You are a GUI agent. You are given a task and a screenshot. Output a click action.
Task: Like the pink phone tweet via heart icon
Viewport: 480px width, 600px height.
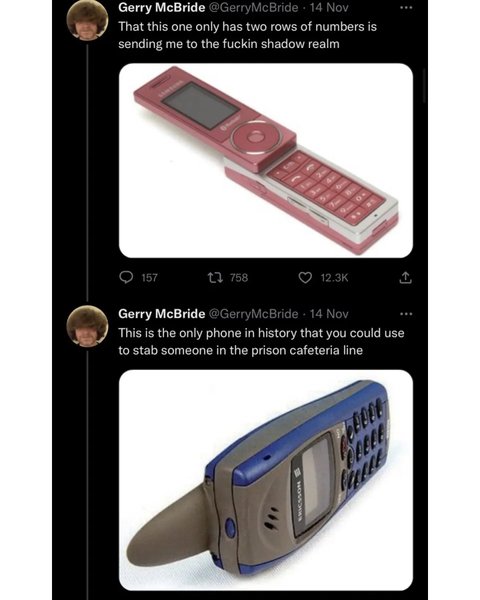[305, 277]
